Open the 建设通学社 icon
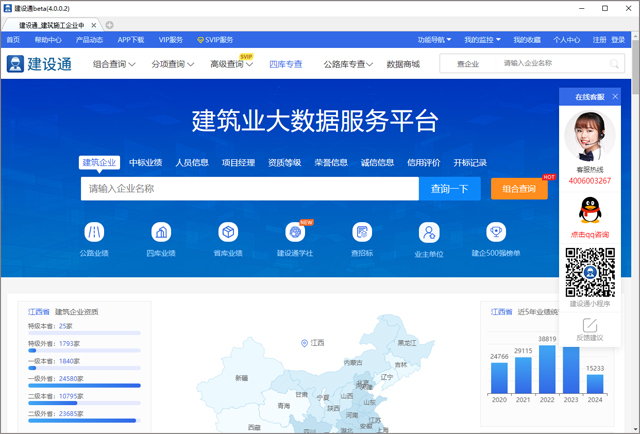The height and width of the screenshot is (434, 640). (x=295, y=232)
